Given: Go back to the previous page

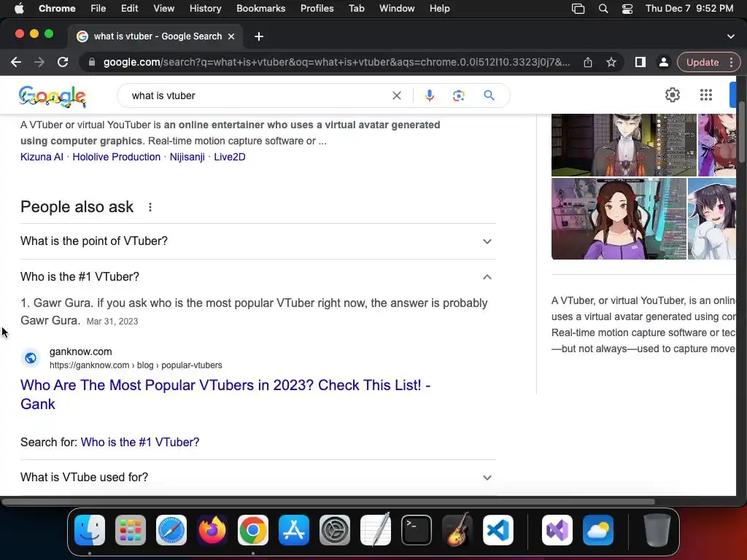Looking at the screenshot, I should [16, 62].
